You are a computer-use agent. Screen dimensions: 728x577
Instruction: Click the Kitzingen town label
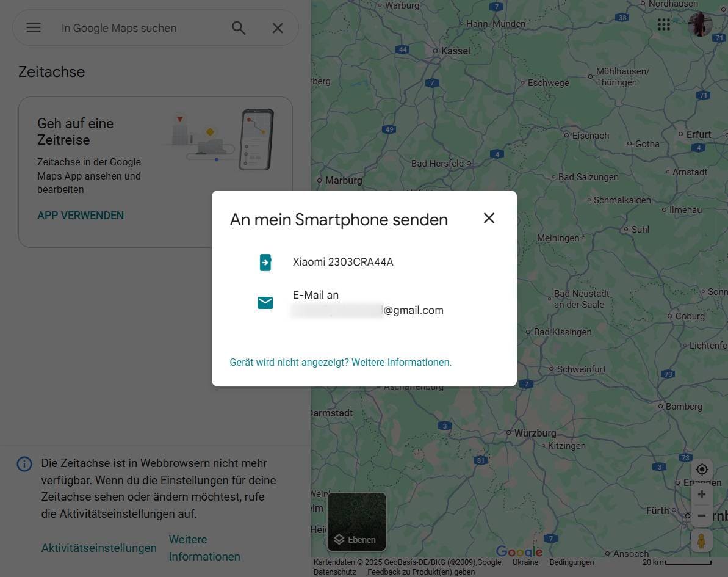coord(567,446)
